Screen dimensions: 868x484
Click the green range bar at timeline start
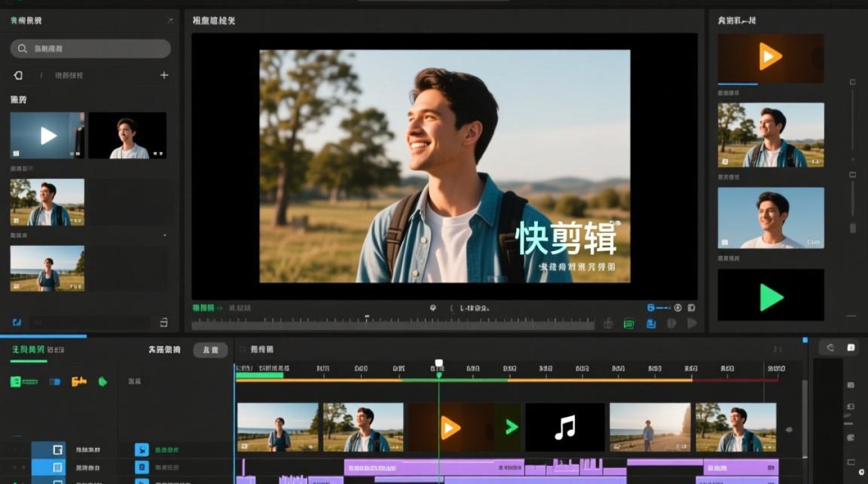pos(260,375)
